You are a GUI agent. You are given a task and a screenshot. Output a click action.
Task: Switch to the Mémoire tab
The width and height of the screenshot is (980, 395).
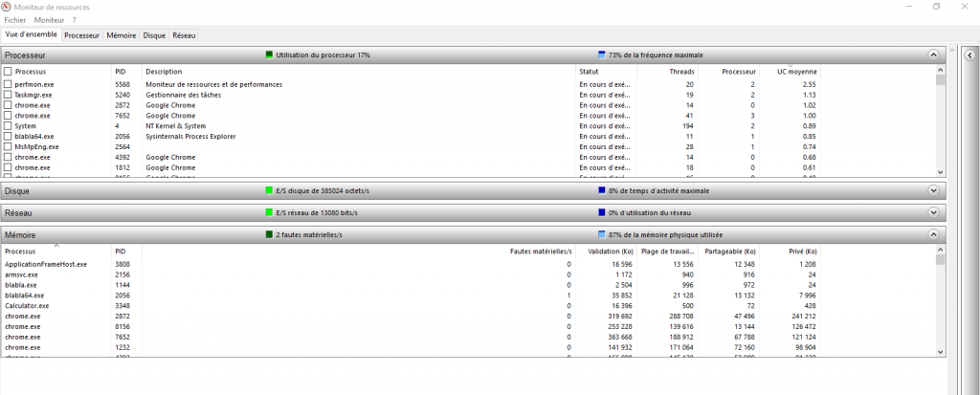121,35
